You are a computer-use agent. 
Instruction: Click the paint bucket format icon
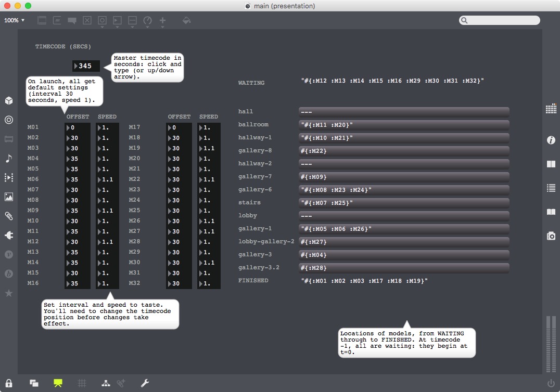(186, 21)
